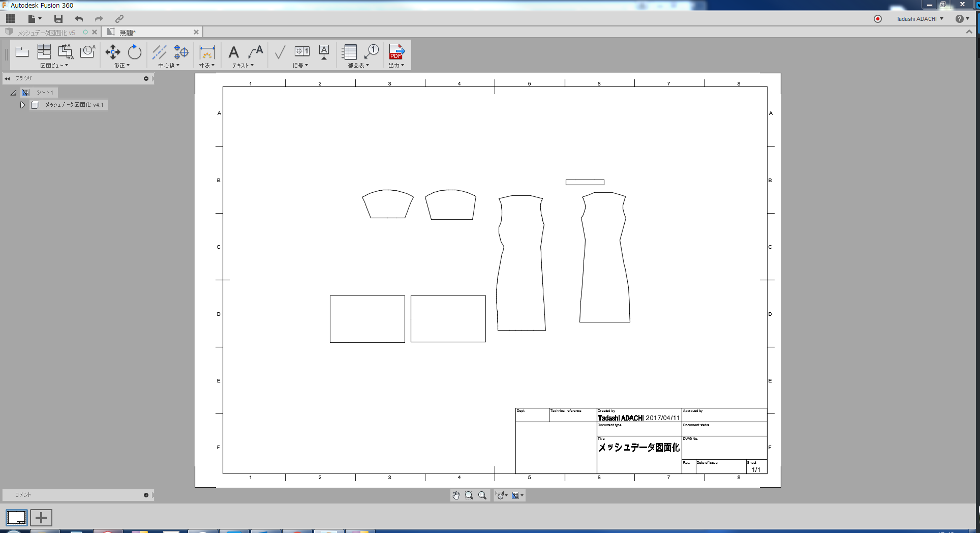Click the Base View tool icon
Viewport: 980px width, 533px height.
(22, 52)
